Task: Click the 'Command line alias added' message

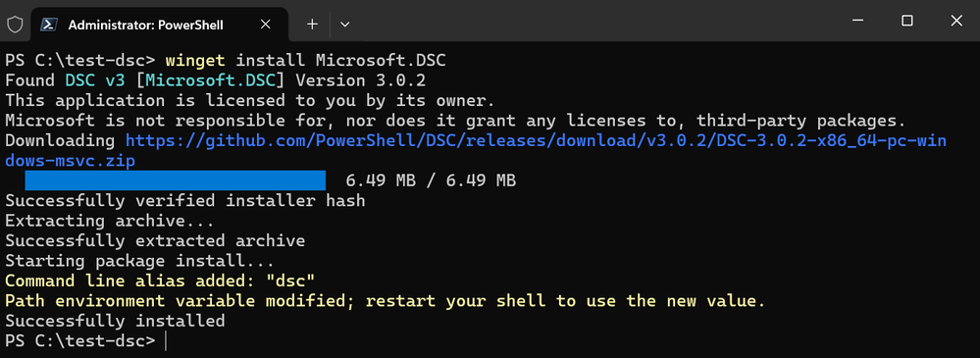Action: pyautogui.click(x=160, y=281)
